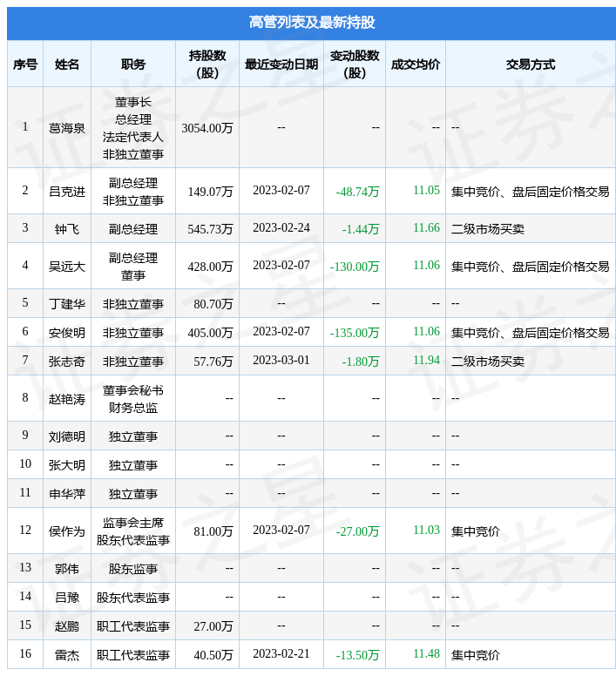This screenshot has width=616, height=676.
Task: Click the position 董事会秘书 财务总监
Action: 132,399
